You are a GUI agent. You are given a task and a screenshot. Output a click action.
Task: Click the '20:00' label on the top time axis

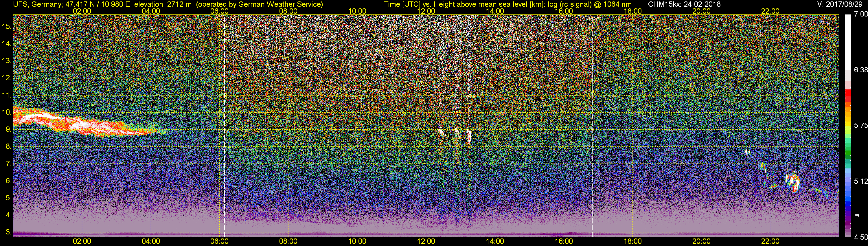click(x=702, y=11)
